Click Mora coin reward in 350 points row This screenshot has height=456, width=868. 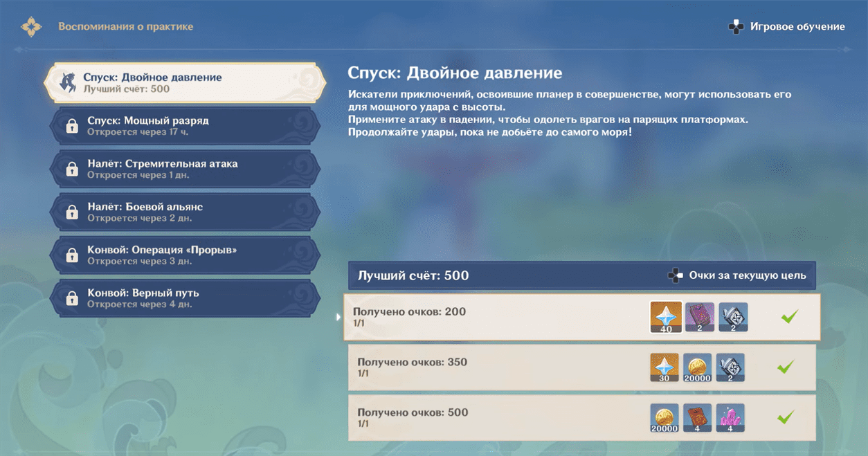[x=697, y=367]
